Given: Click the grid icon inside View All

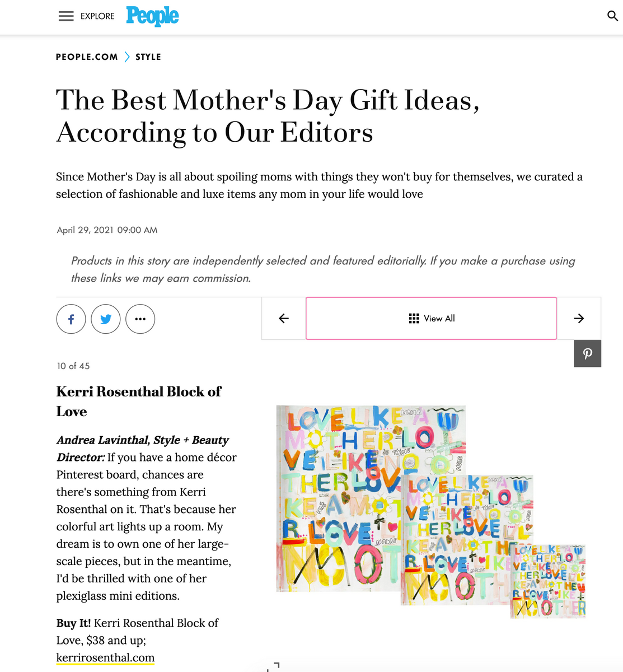Looking at the screenshot, I should click(x=413, y=318).
